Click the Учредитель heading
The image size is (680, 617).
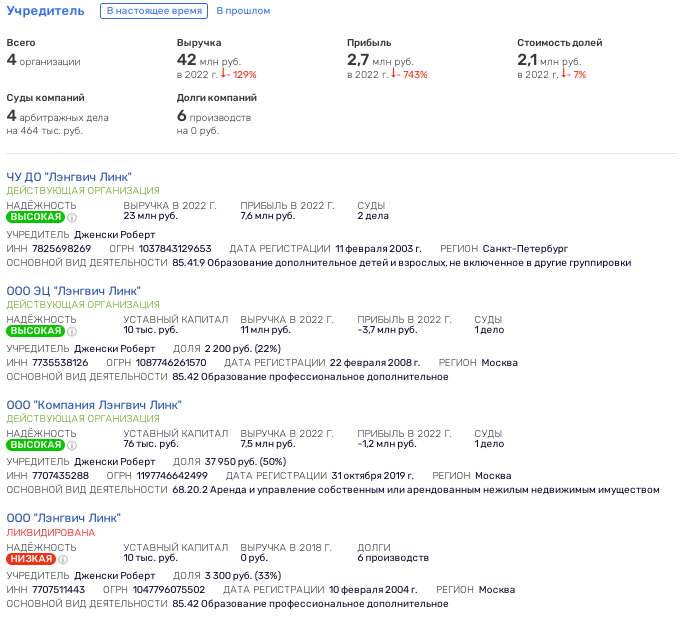point(45,10)
